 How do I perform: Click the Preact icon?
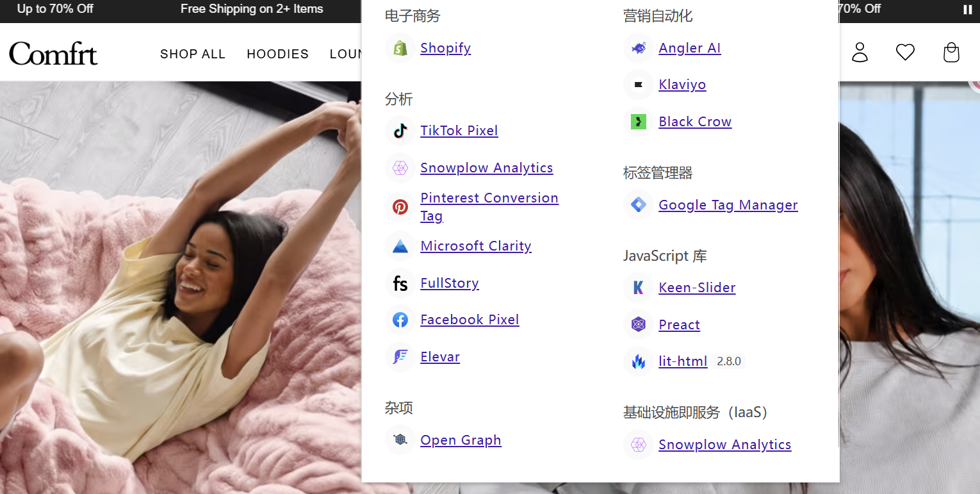(639, 325)
